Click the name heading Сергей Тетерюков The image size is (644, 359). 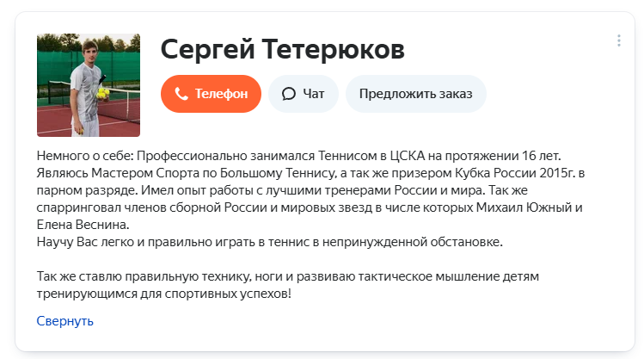(282, 49)
